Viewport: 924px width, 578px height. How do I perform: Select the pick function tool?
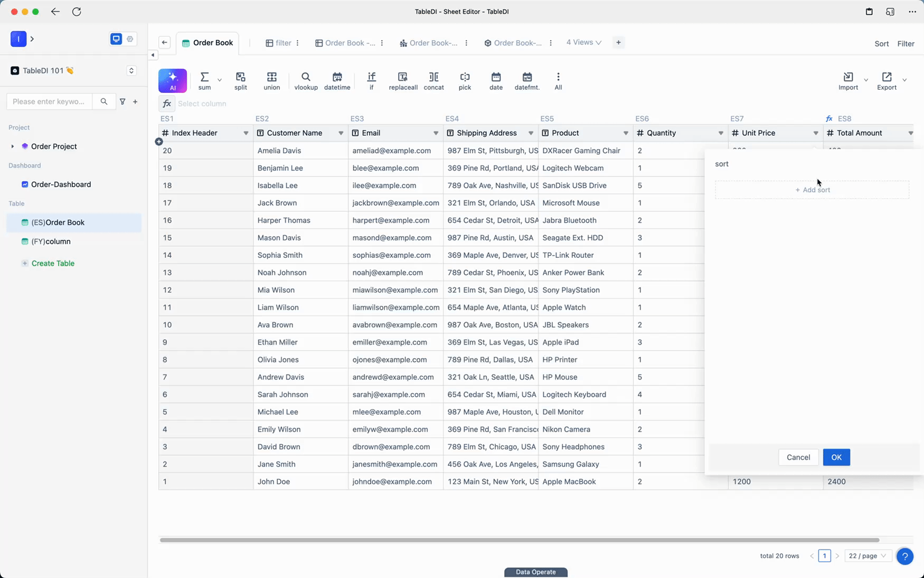(465, 81)
